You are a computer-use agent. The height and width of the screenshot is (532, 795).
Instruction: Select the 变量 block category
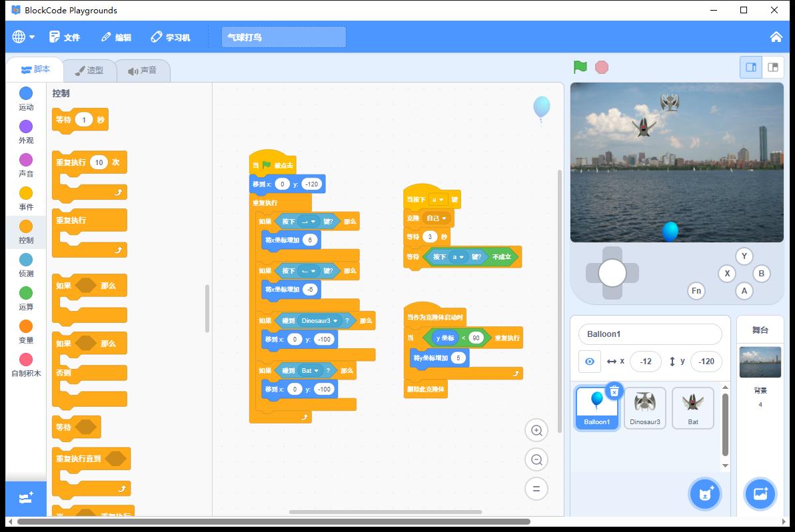pos(26,332)
